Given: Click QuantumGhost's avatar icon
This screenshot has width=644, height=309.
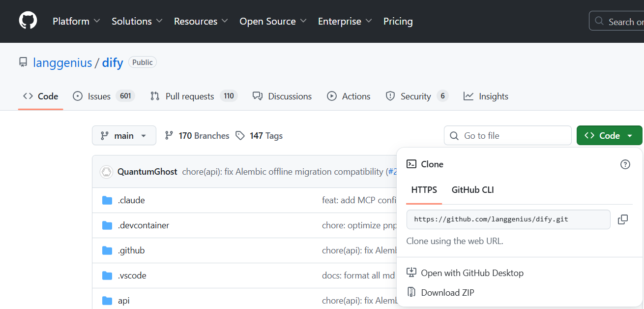Looking at the screenshot, I should coord(107,171).
